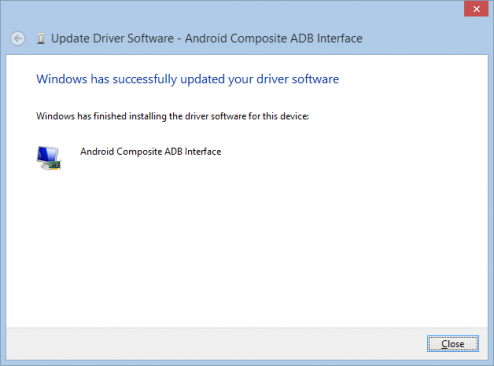Select the Android Composite ADB Interface device label

[x=151, y=152]
